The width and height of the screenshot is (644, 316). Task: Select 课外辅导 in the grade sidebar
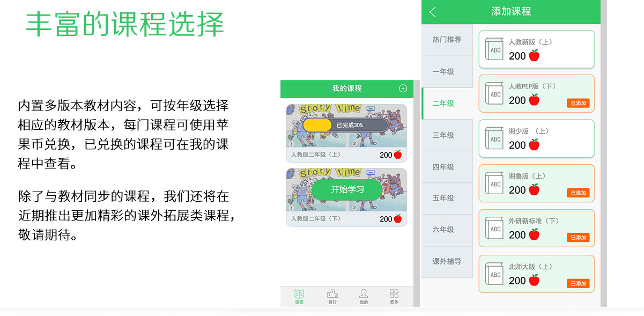[447, 262]
